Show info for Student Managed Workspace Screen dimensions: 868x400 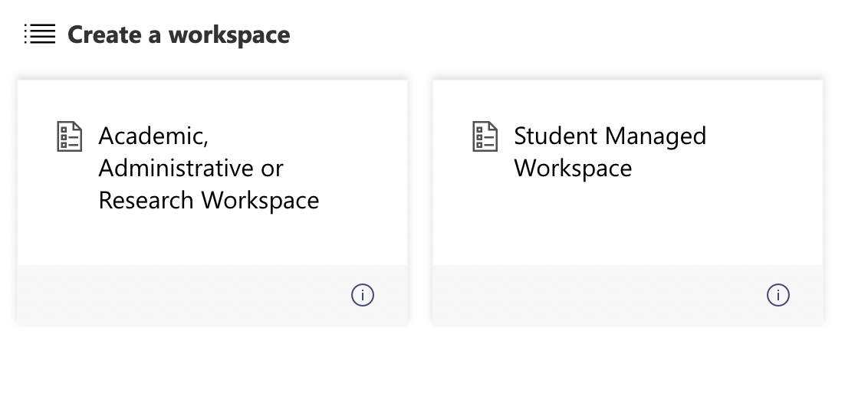(778, 295)
